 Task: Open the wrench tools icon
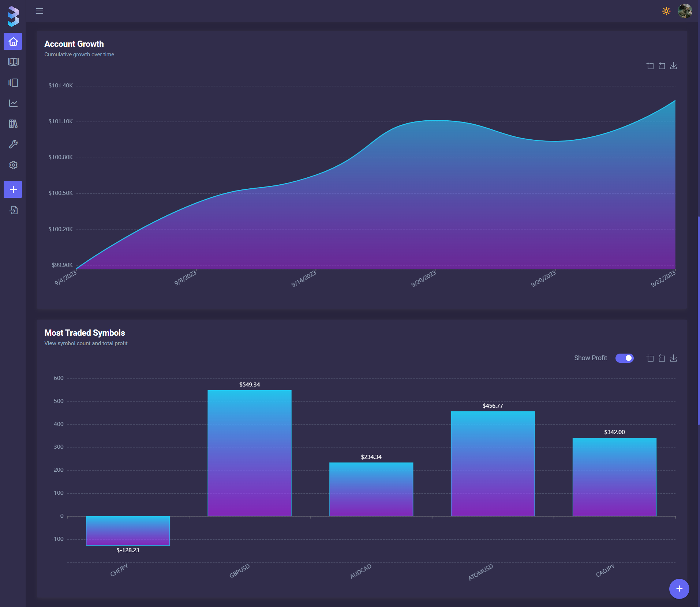pos(13,144)
